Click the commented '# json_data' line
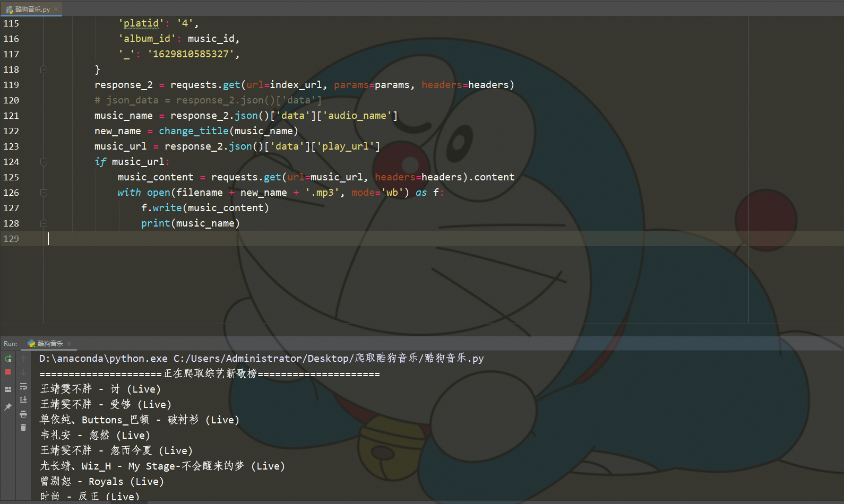This screenshot has height=504, width=844. tap(208, 100)
